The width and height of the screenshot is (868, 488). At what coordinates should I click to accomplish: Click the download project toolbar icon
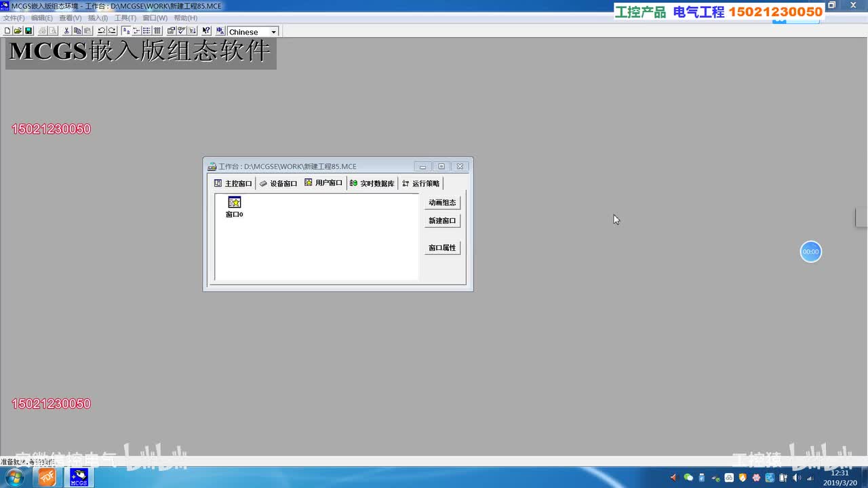coord(192,31)
